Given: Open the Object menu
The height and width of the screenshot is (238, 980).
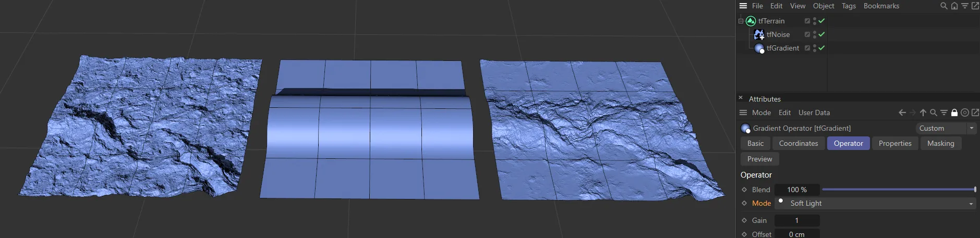Looking at the screenshot, I should point(824,6).
